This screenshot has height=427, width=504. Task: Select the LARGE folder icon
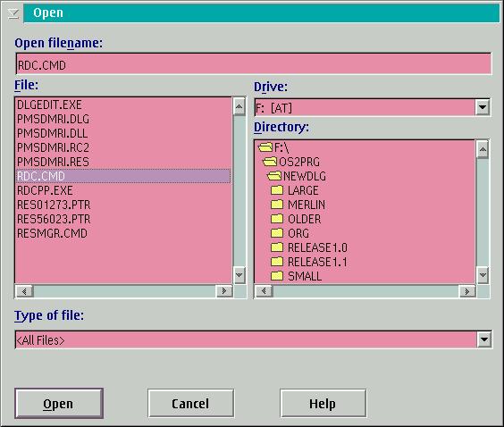[277, 190]
